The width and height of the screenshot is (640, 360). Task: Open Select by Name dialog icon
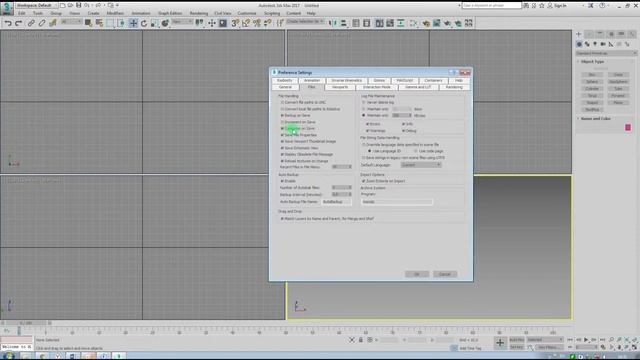pyautogui.click(x=99, y=23)
